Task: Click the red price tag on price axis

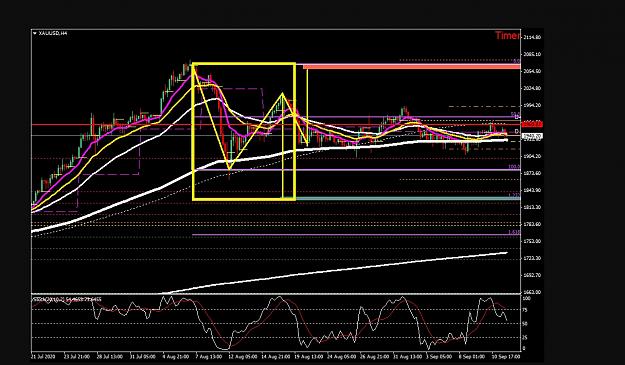Action: [533, 125]
